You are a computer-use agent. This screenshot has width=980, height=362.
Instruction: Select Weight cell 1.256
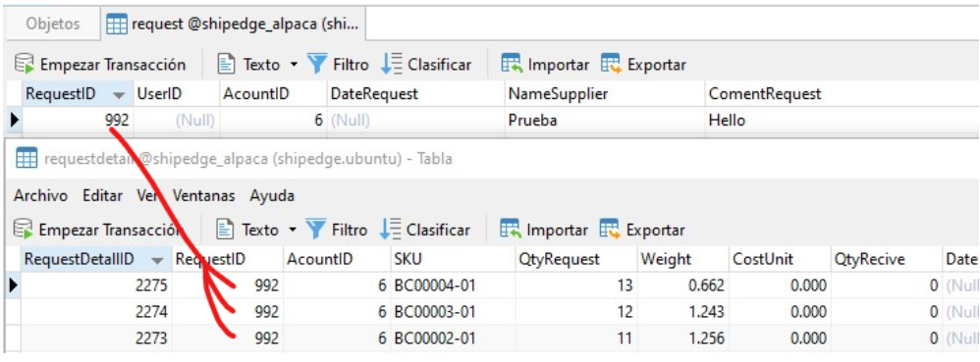[x=683, y=338]
